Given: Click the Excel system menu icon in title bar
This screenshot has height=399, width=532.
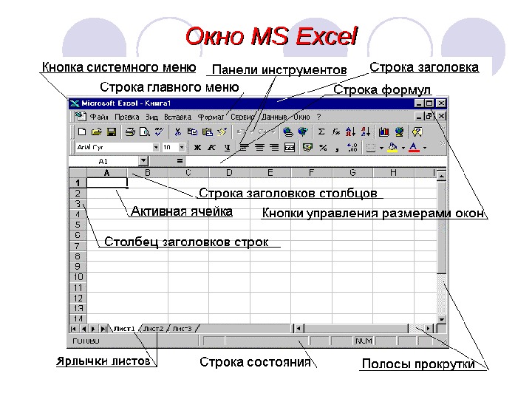Looking at the screenshot, I should 75,103.
